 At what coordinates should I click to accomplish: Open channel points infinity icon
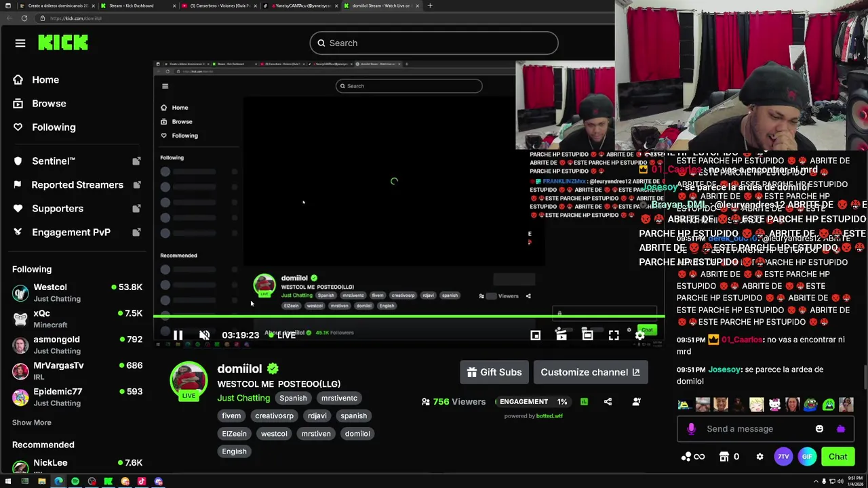click(693, 457)
